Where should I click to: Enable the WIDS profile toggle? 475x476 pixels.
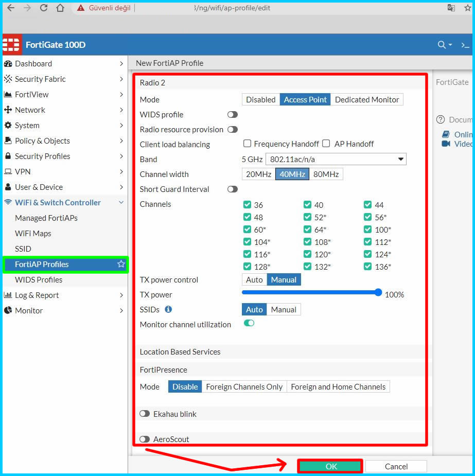pos(233,114)
